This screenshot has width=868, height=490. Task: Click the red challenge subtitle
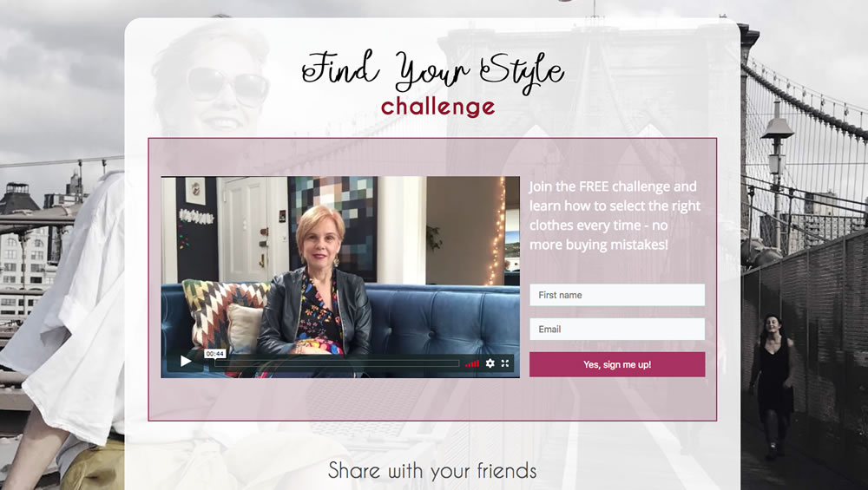point(437,107)
